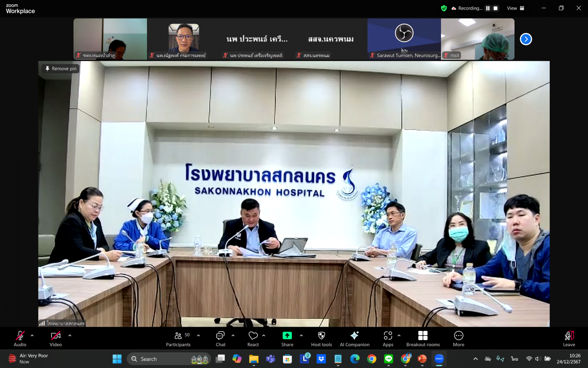The height and width of the screenshot is (368, 588).
Task: Pause the recording
Action: coord(488,8)
